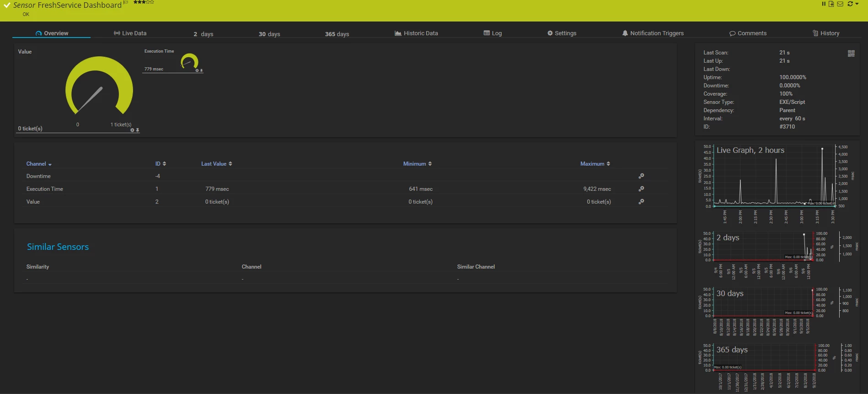Open channel settings for Downtime row

tap(641, 176)
